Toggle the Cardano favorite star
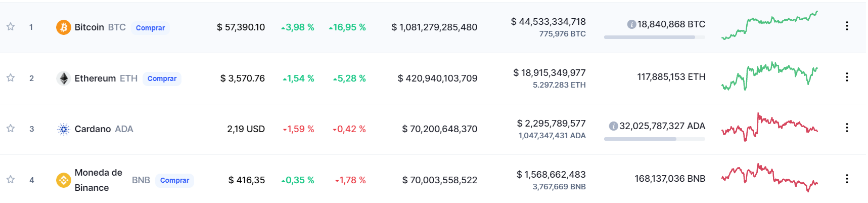868x203 pixels. click(x=10, y=129)
